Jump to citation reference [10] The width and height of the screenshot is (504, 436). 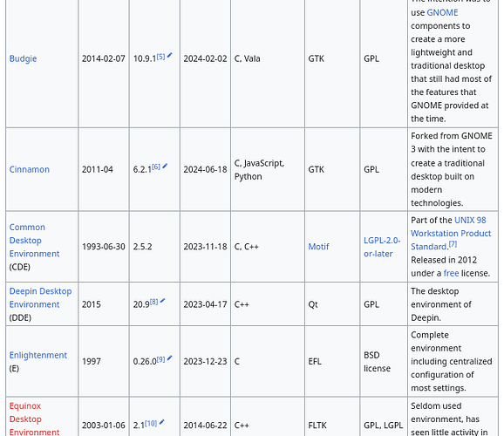pyautogui.click(x=151, y=423)
